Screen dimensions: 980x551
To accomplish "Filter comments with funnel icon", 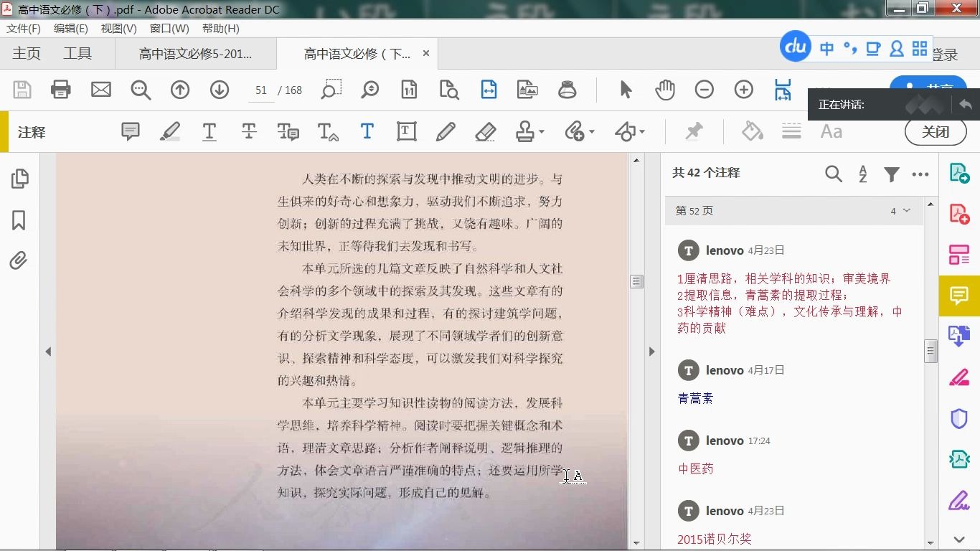I will click(x=892, y=174).
